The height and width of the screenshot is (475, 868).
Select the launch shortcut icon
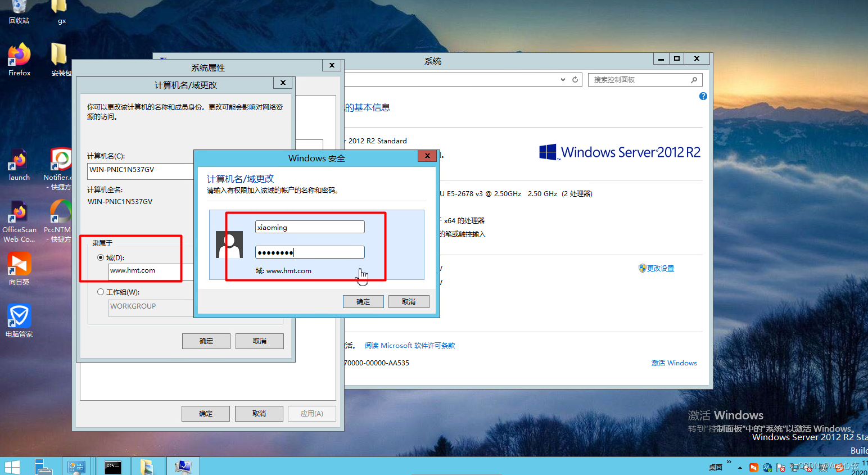(19, 164)
